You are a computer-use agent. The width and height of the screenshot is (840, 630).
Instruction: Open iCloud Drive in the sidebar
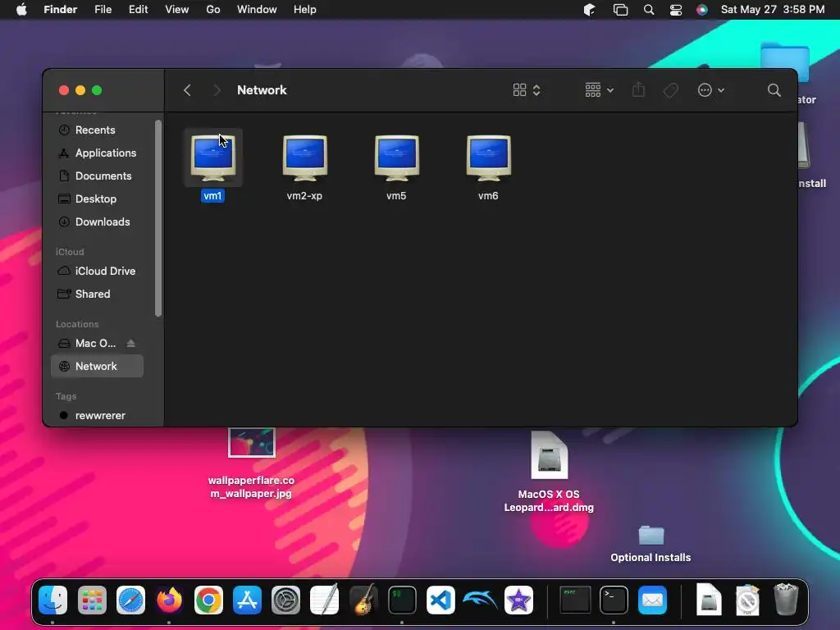(x=97, y=271)
